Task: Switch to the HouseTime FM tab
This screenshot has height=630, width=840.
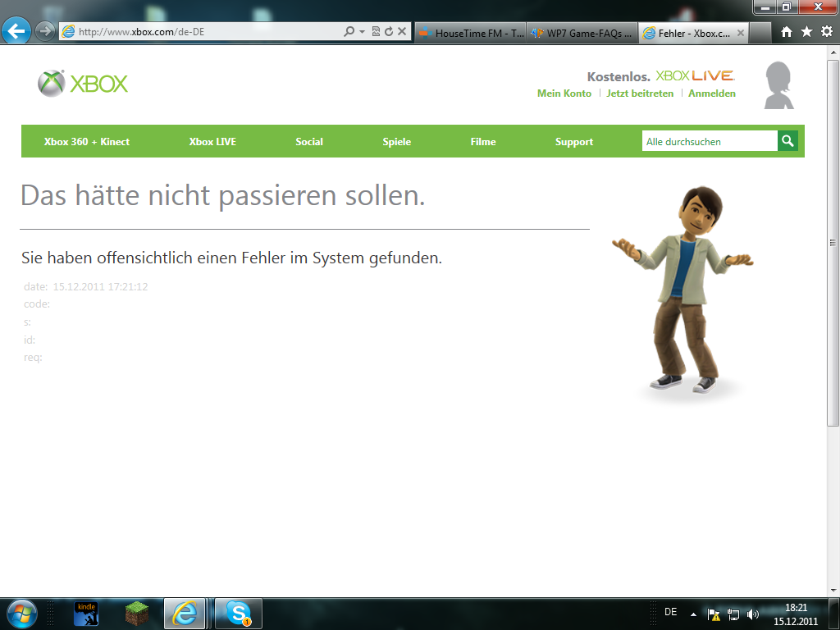Action: [x=470, y=33]
